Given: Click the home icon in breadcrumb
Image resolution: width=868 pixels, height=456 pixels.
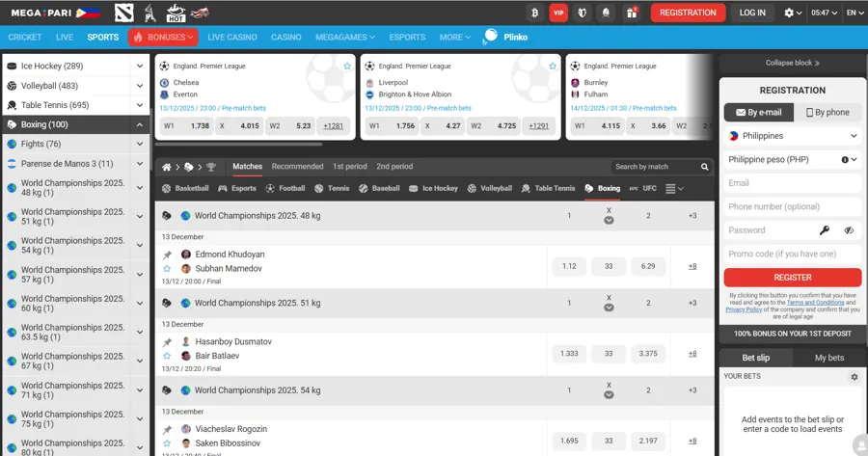Looking at the screenshot, I should click(167, 167).
